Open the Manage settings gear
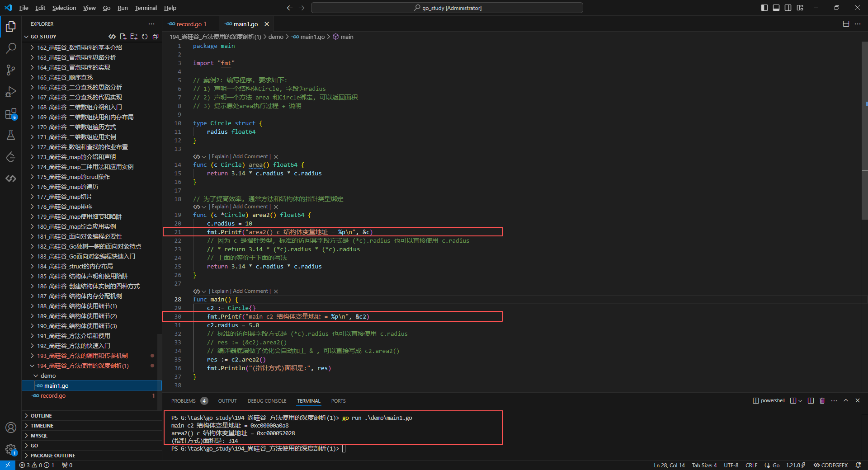The width and height of the screenshot is (868, 470). (x=11, y=449)
